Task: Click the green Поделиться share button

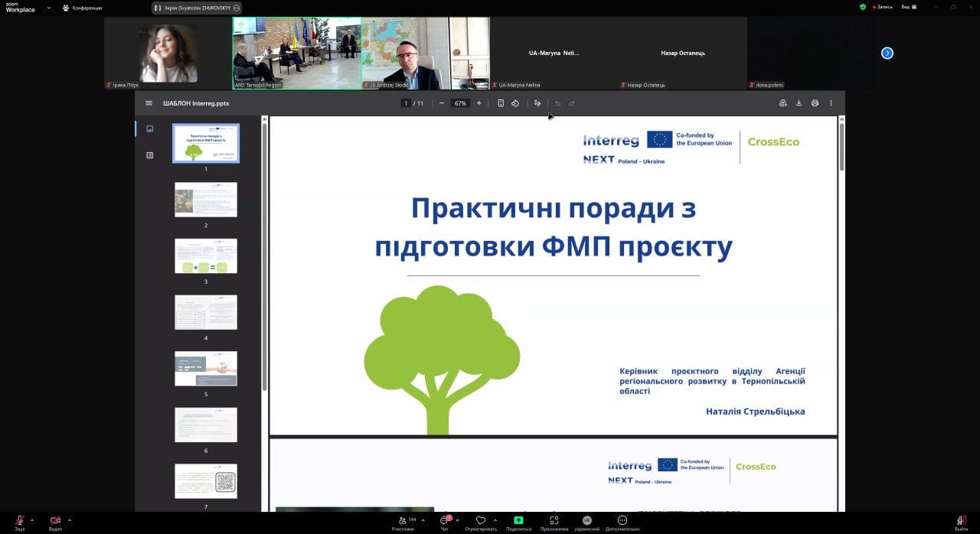Action: tap(518, 522)
